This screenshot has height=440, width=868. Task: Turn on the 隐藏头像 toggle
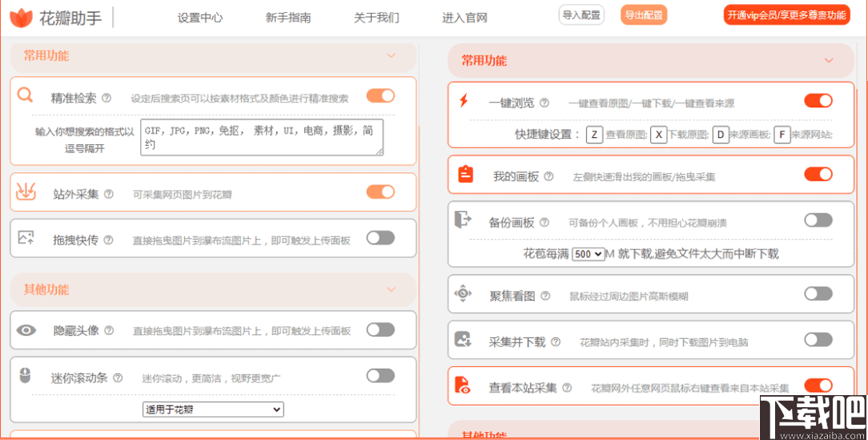point(380,329)
